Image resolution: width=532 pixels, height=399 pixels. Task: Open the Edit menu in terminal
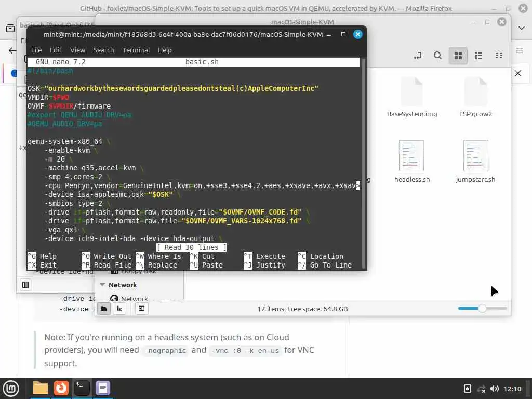click(x=56, y=50)
